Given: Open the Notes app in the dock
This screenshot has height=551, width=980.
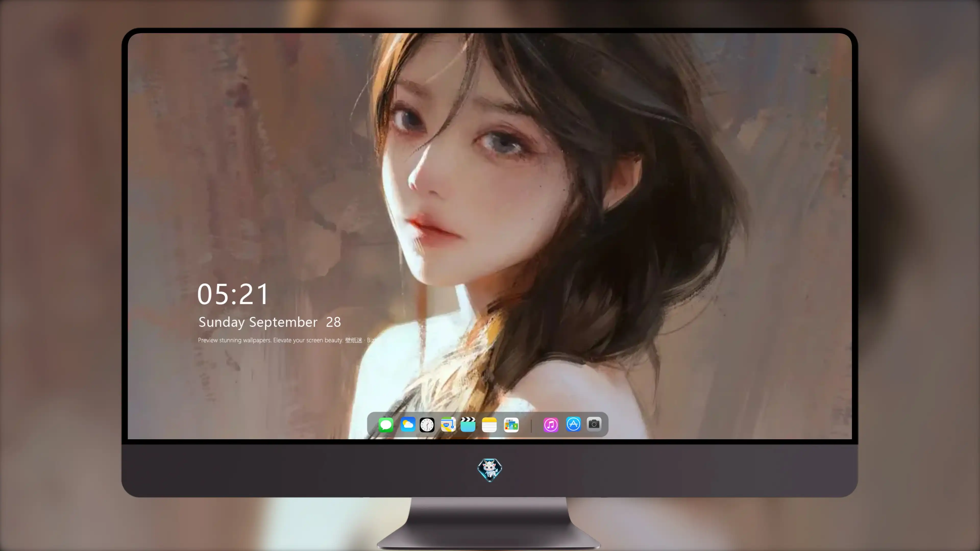Looking at the screenshot, I should (x=489, y=425).
